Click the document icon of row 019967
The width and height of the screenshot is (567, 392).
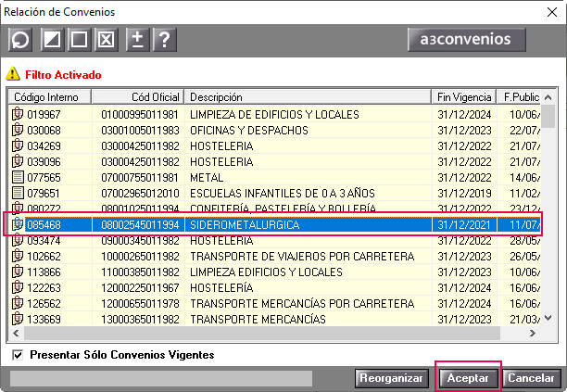coord(18,114)
